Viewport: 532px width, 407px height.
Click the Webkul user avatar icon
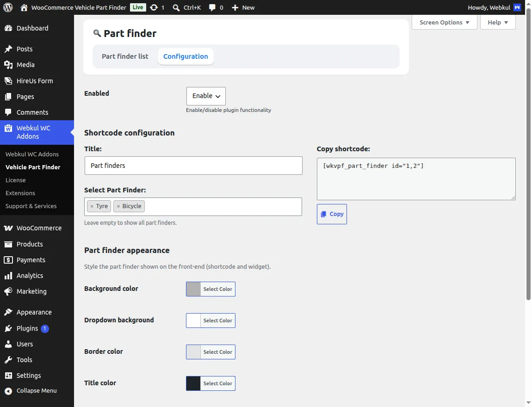517,7
